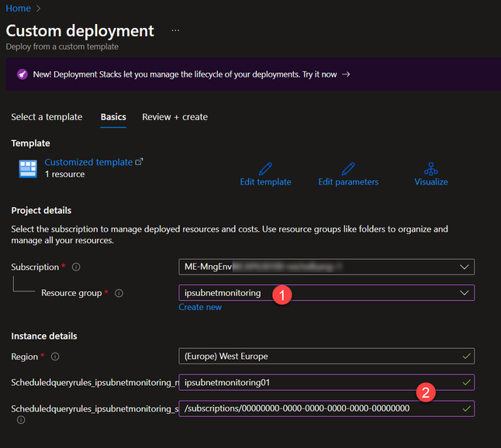This screenshot has height=448, width=501.
Task: Open the Subscription dropdown
Action: (x=327, y=267)
